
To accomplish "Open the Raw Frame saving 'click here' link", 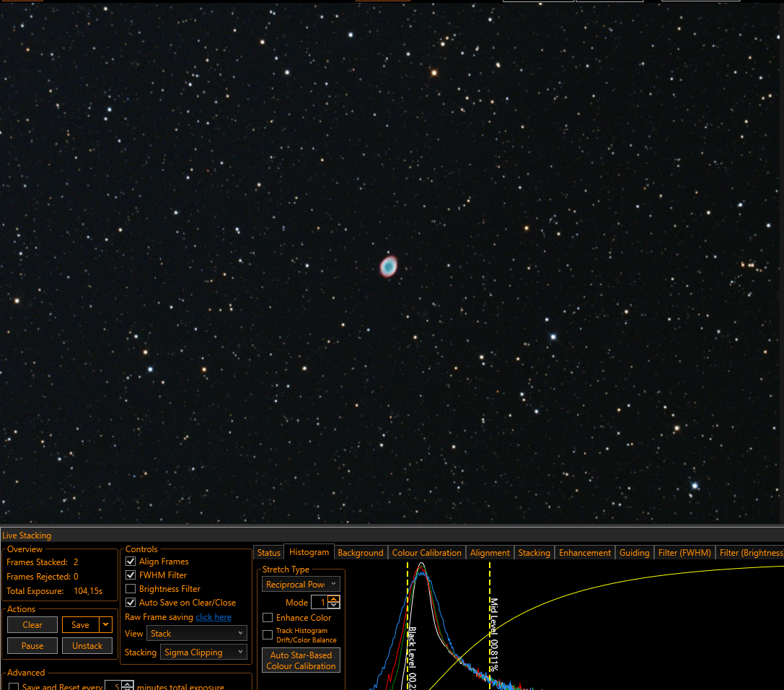I will click(213, 617).
